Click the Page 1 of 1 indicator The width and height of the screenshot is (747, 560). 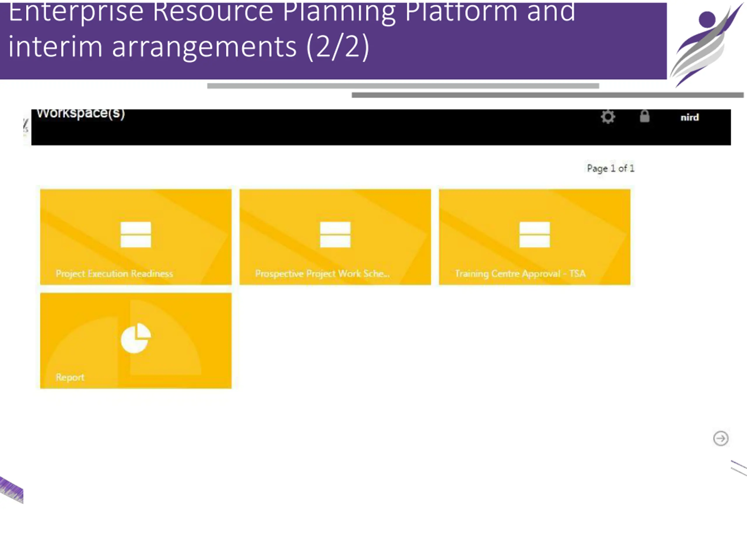[610, 168]
